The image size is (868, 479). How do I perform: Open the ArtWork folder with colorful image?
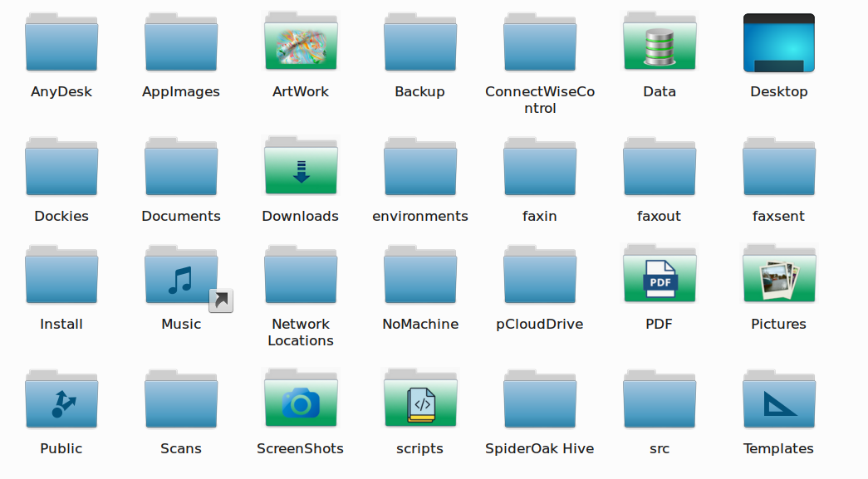(301, 42)
